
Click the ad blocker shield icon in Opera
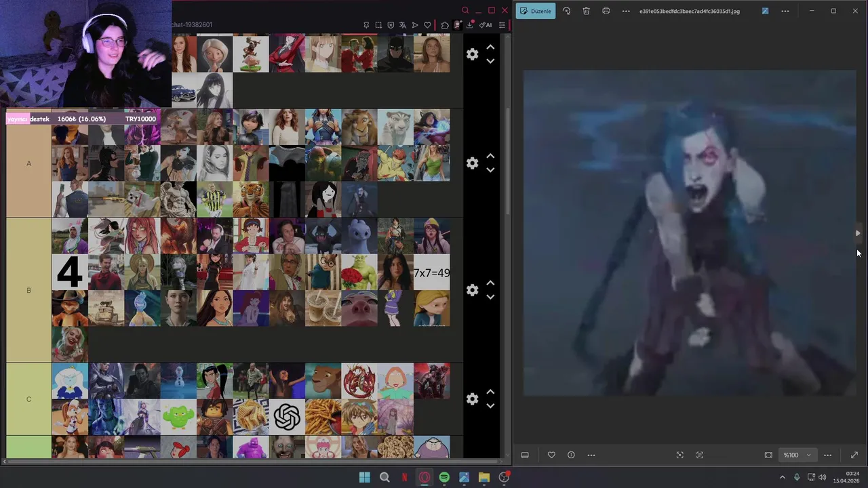click(x=391, y=25)
